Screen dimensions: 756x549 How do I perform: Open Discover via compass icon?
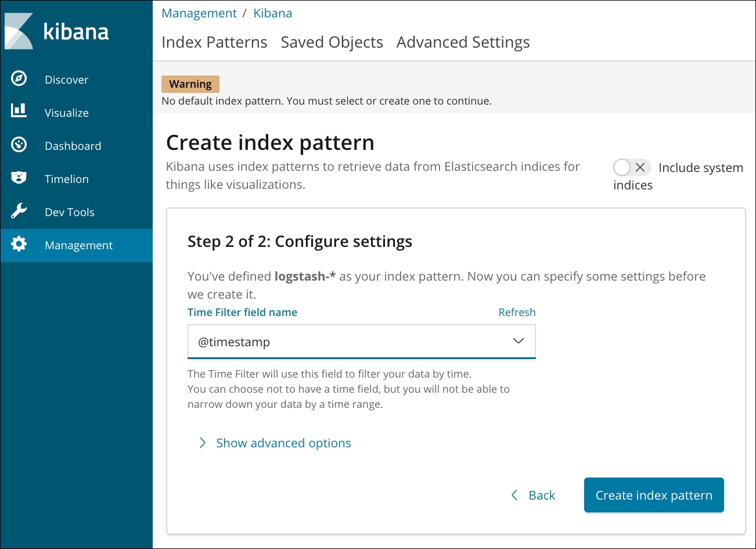[19, 78]
